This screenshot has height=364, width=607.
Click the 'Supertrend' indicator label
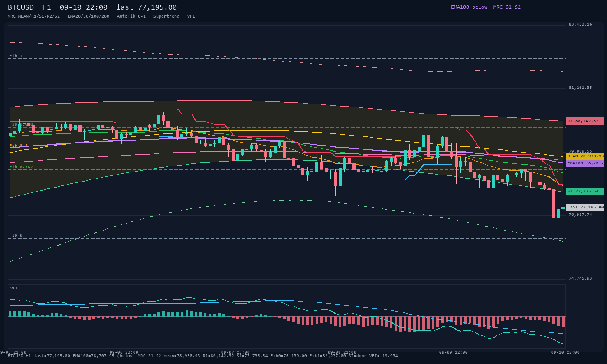click(166, 16)
